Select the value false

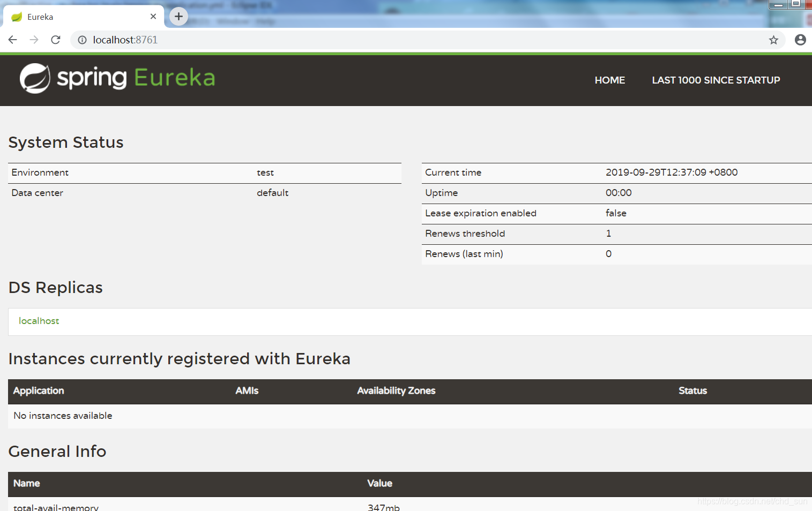616,213
